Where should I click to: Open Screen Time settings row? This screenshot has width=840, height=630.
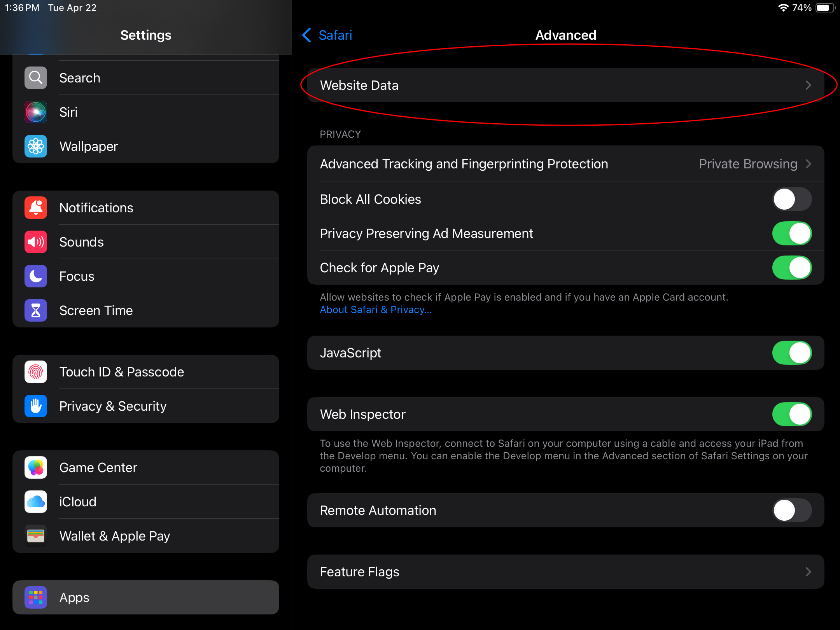(x=146, y=310)
